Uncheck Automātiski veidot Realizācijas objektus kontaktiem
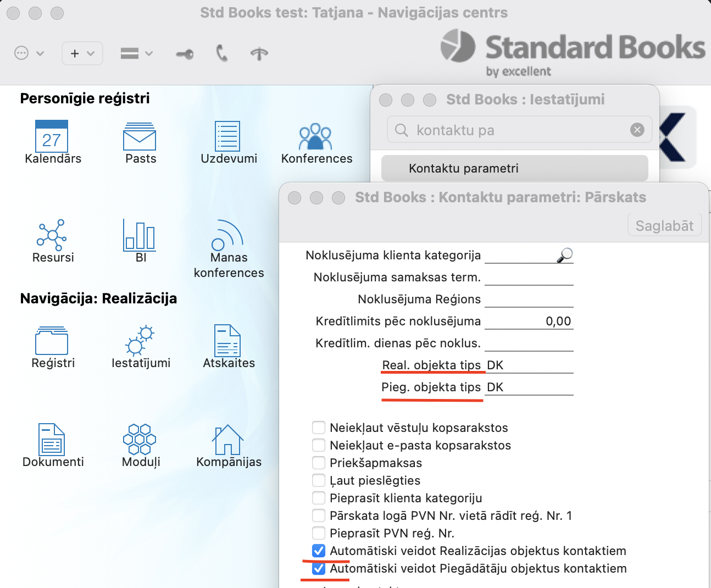 319,551
